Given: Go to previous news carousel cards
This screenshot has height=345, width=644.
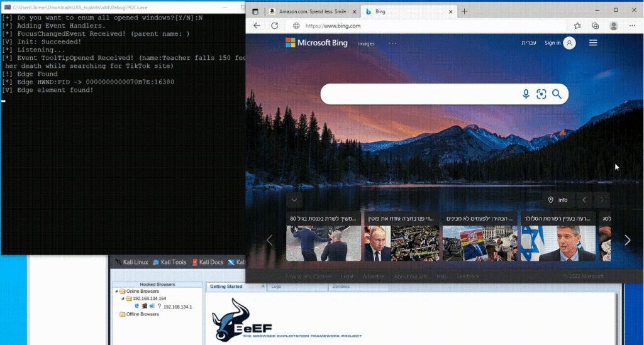Looking at the screenshot, I should (x=270, y=240).
